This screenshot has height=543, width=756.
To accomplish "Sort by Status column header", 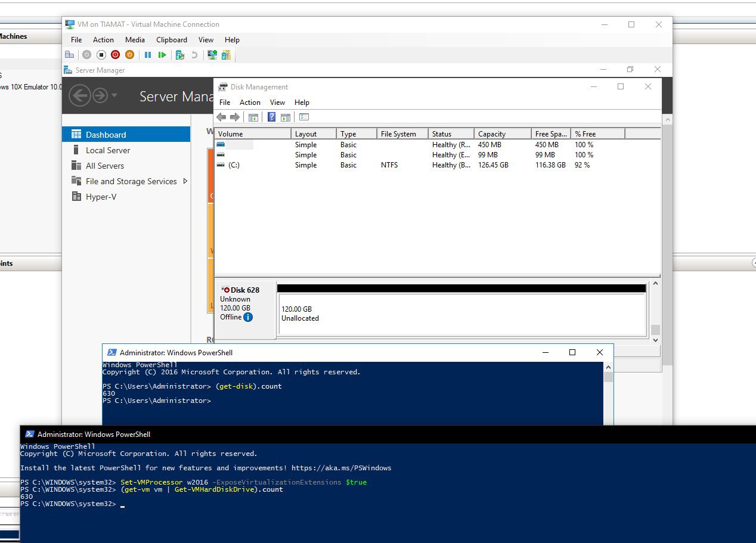I will pyautogui.click(x=451, y=134).
